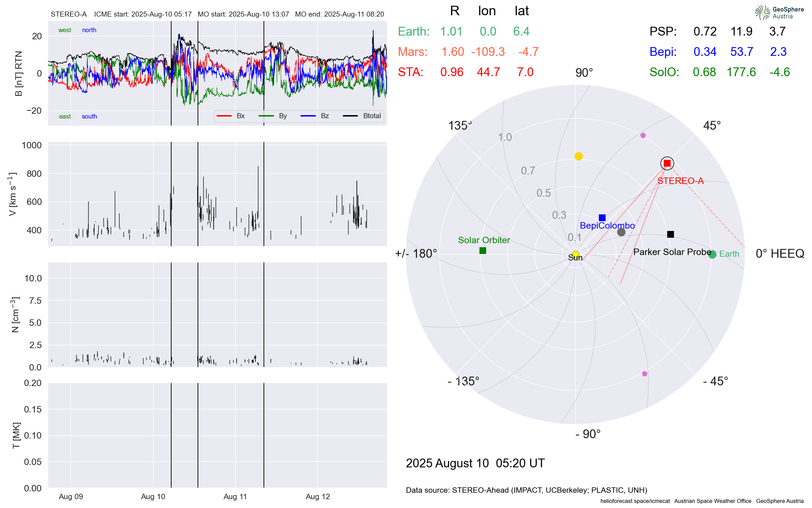The height and width of the screenshot is (508, 812).
Task: Click the 2025 August 10 05:20 UT timestamp
Action: (x=475, y=463)
